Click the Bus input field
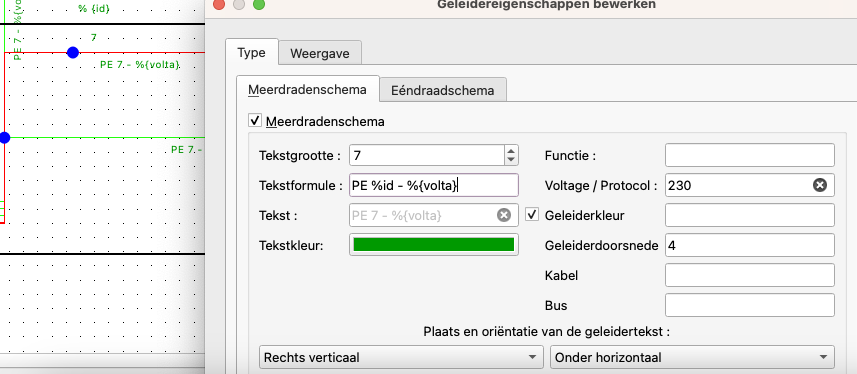857x374 pixels. click(x=750, y=305)
